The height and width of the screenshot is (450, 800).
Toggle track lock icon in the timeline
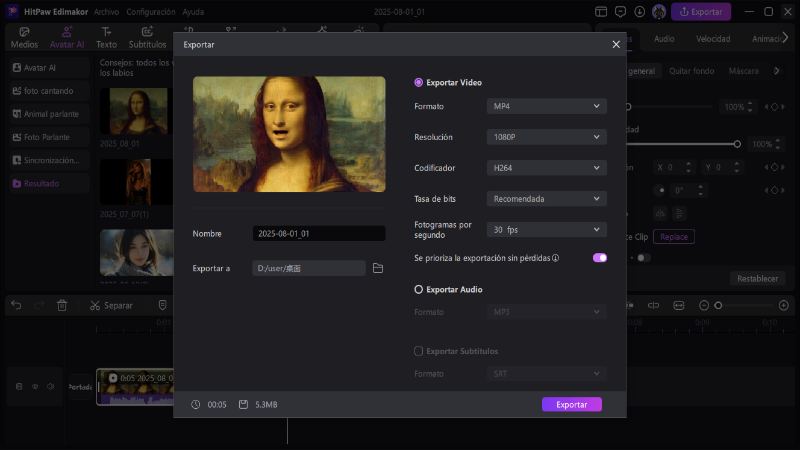pyautogui.click(x=19, y=387)
